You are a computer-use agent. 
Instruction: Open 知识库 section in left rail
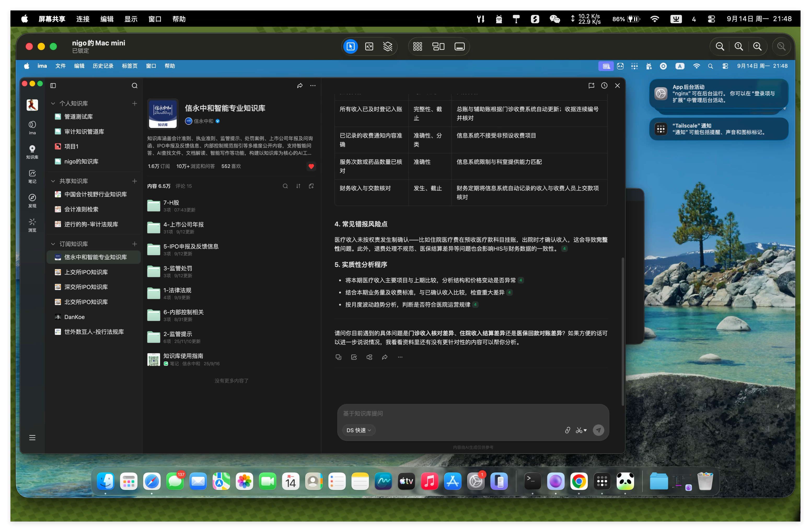coord(32,152)
